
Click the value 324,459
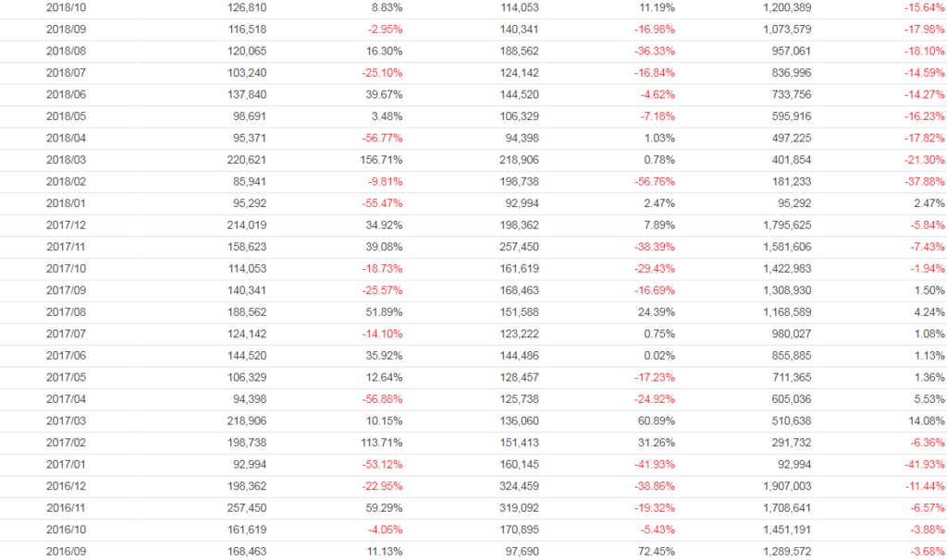[x=515, y=487]
